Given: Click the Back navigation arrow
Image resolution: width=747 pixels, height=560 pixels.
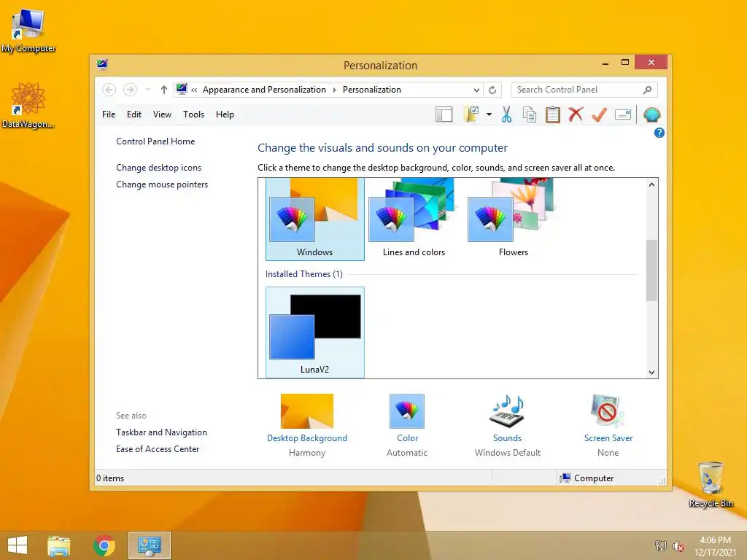Looking at the screenshot, I should coord(109,90).
